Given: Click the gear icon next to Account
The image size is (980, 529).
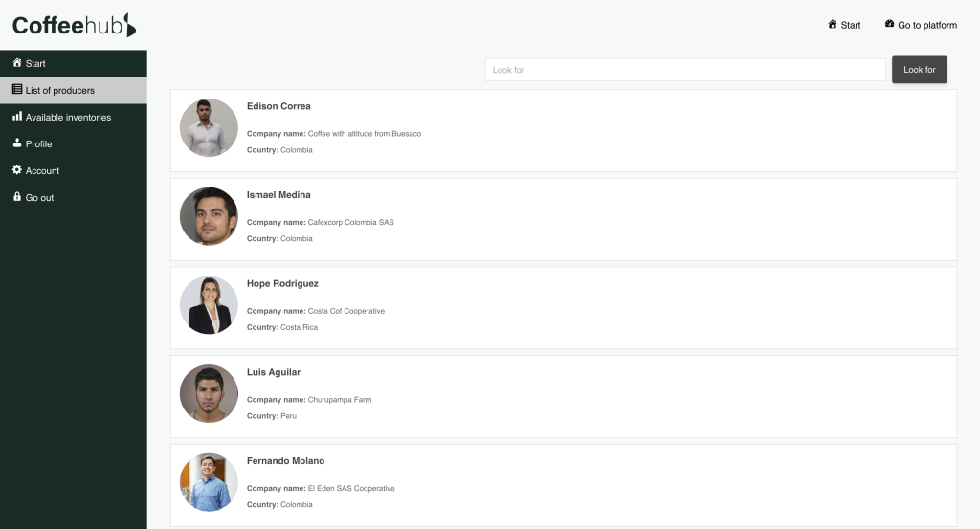Looking at the screenshot, I should (x=17, y=170).
